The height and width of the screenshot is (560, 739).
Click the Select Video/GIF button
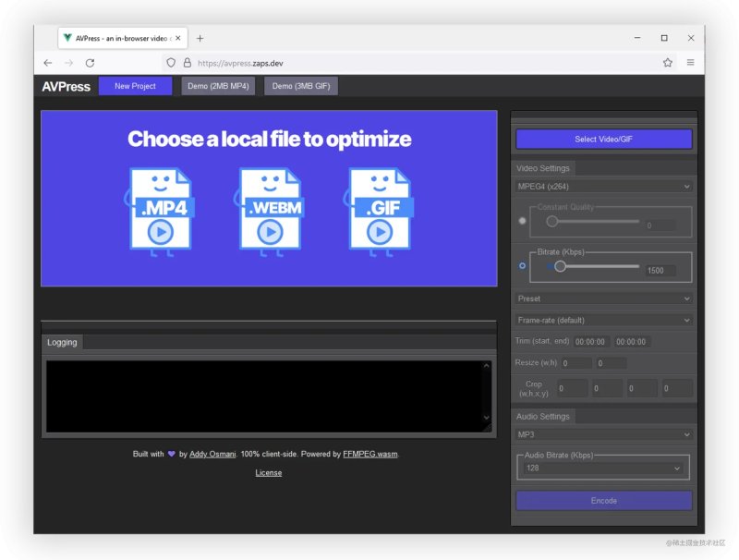click(604, 139)
